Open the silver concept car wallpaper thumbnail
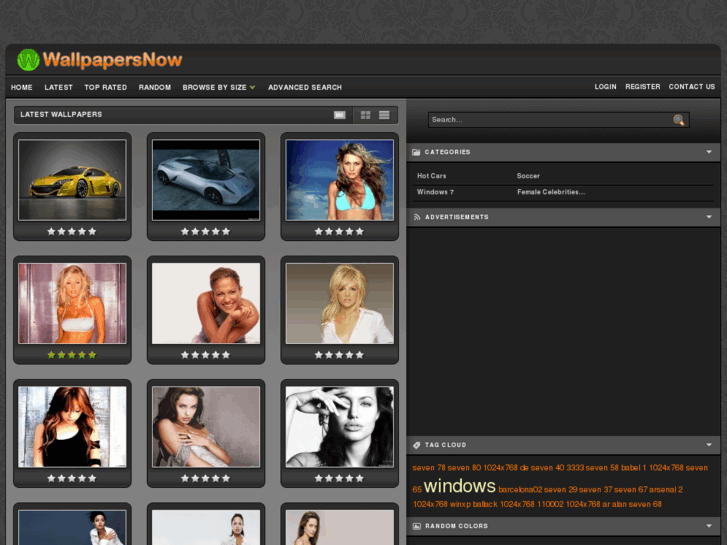Image resolution: width=727 pixels, height=545 pixels. (x=206, y=180)
